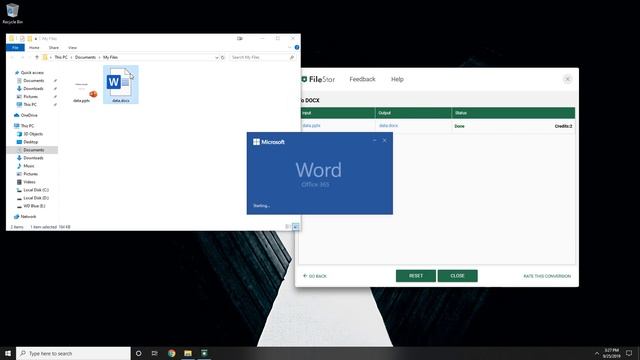Open Cortana from the taskbar
Screen dimensions: 640x360
(138, 353)
